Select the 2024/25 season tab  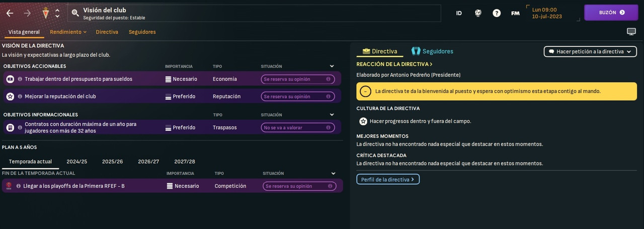(77, 162)
